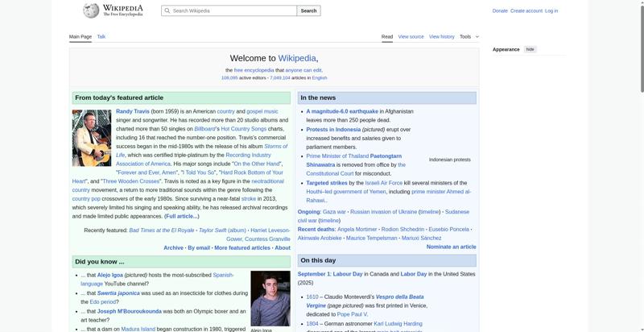Switch to the Talk tab
The height and width of the screenshot is (332, 644).
coord(101,36)
